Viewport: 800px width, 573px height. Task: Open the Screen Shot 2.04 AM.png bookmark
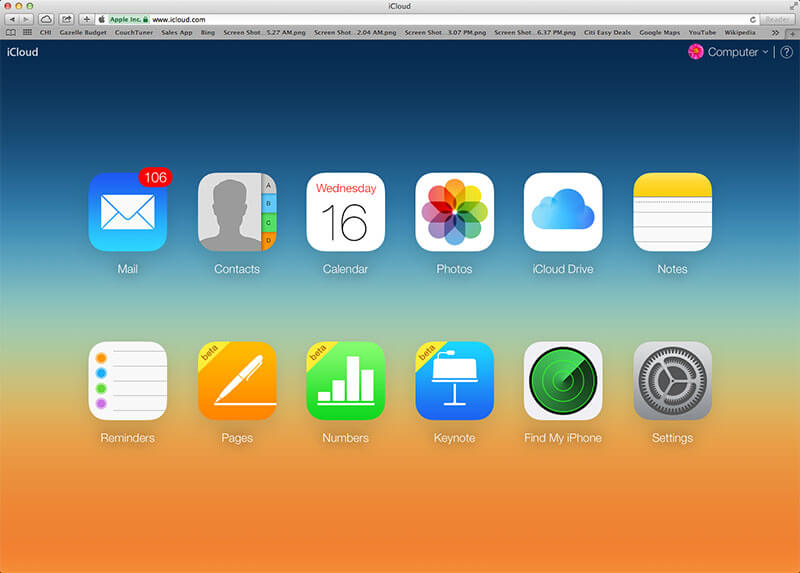(x=355, y=32)
